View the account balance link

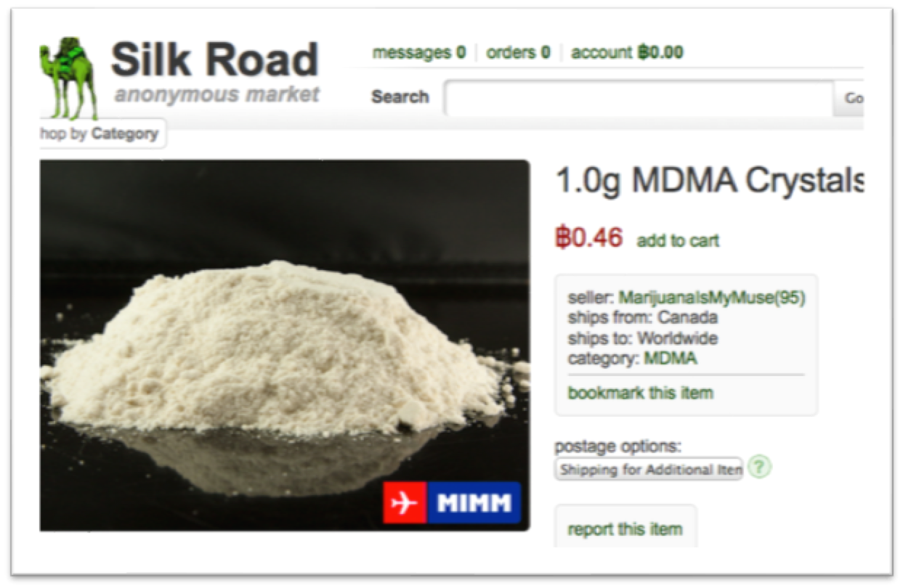coord(627,52)
